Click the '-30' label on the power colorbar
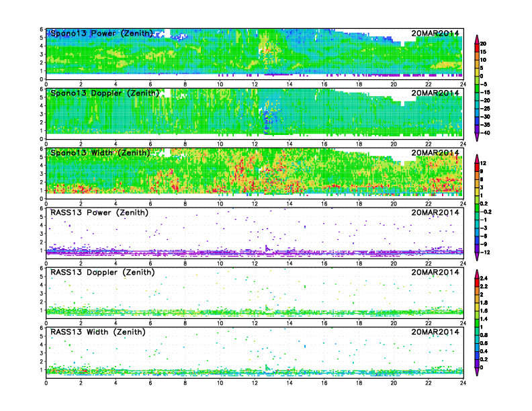Image resolution: width=532 pixels, height=411 pixels. coord(485,117)
